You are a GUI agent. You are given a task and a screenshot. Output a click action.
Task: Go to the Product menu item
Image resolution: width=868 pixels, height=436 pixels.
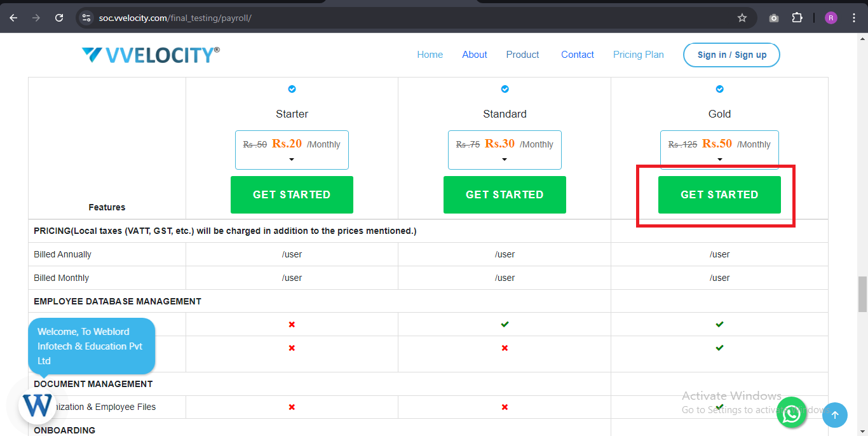pos(522,55)
